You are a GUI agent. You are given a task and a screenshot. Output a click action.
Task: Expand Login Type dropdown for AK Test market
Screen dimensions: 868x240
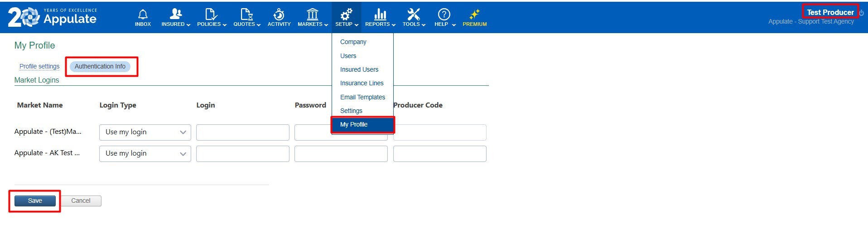pos(145,153)
